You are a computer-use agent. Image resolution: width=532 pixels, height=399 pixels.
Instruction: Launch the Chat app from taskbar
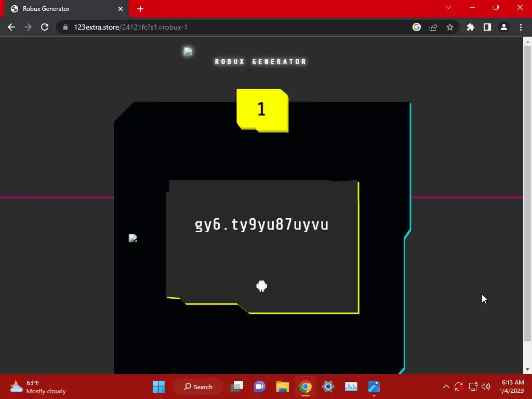[260, 387]
